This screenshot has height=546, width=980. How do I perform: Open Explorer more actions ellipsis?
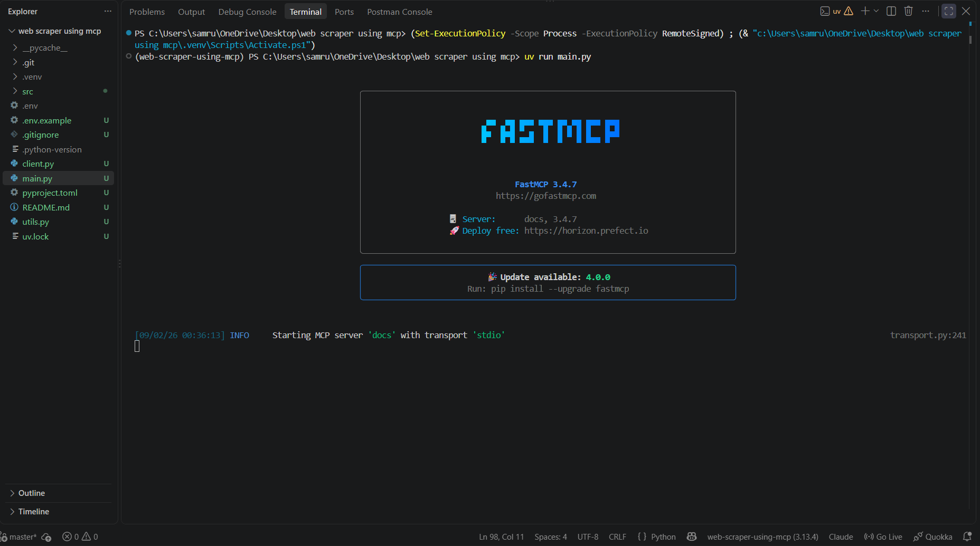108,11
